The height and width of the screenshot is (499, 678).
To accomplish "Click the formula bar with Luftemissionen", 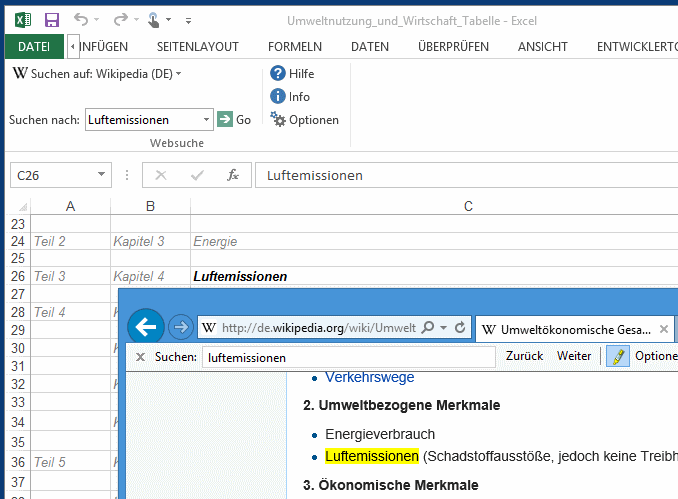I will click(x=467, y=175).
